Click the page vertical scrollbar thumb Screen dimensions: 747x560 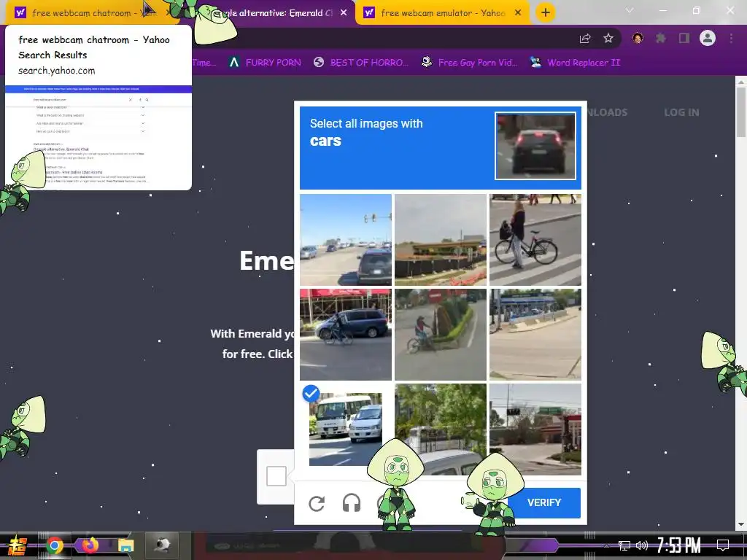click(x=741, y=112)
